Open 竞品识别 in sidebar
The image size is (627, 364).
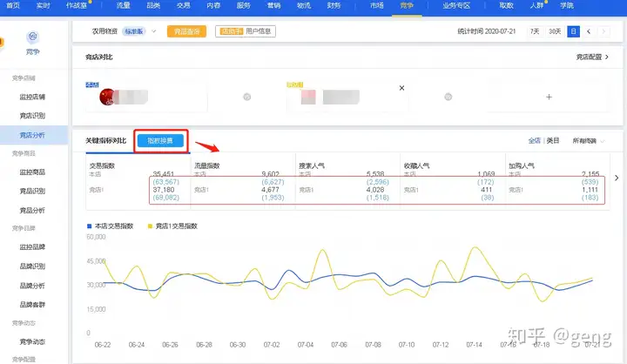[x=32, y=192]
